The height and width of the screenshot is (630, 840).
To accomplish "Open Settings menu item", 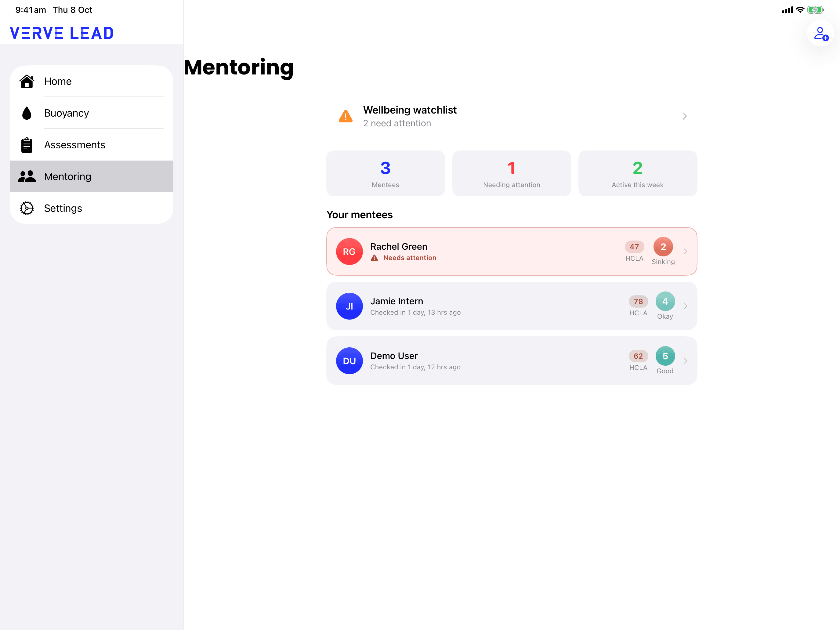I will (92, 208).
